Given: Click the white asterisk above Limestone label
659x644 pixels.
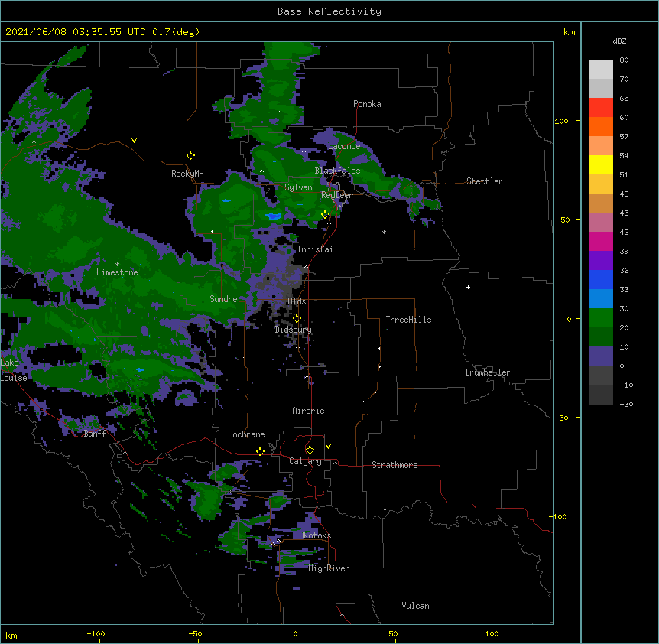Looking at the screenshot, I should [117, 265].
